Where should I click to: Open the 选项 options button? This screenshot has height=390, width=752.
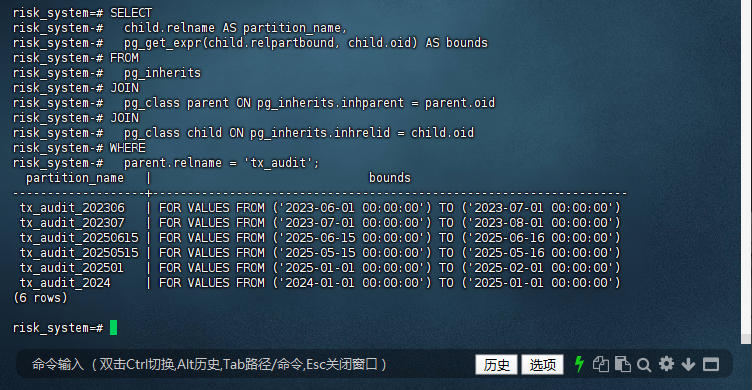(542, 365)
